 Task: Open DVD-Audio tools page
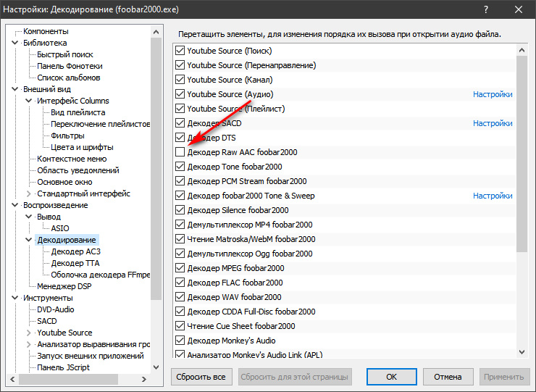55,309
